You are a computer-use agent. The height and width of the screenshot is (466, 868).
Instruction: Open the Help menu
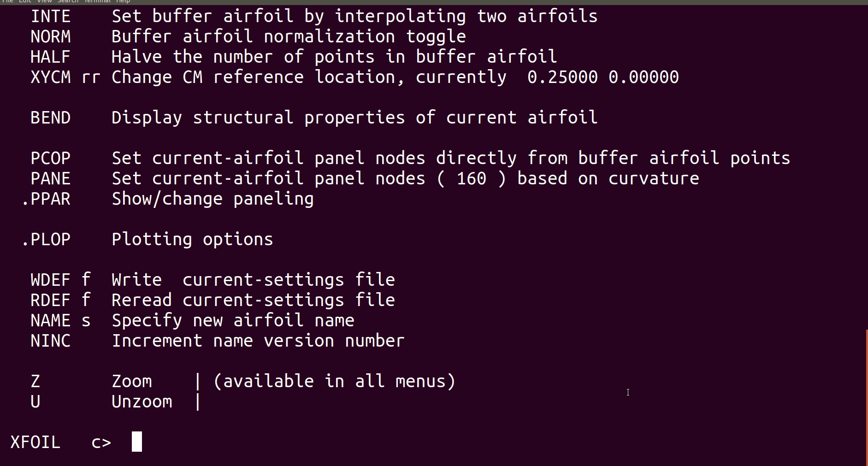pos(123,1)
